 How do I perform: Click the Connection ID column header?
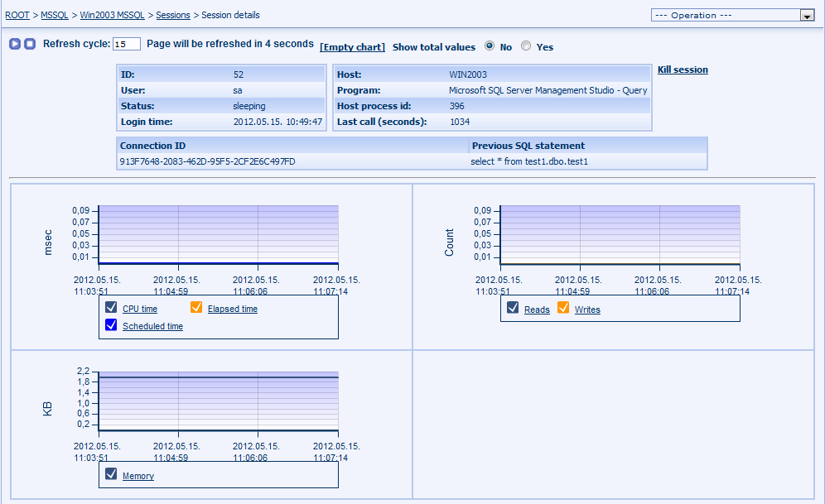tap(152, 146)
